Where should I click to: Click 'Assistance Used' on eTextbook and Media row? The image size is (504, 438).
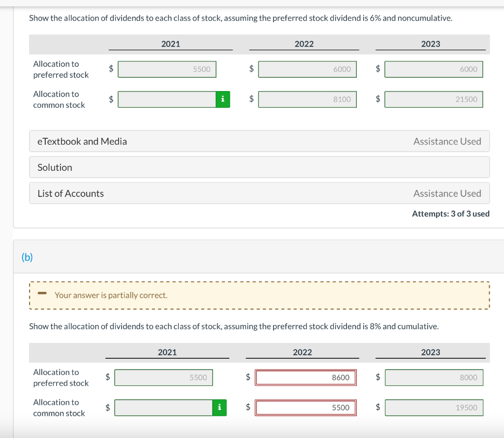pyautogui.click(x=447, y=141)
